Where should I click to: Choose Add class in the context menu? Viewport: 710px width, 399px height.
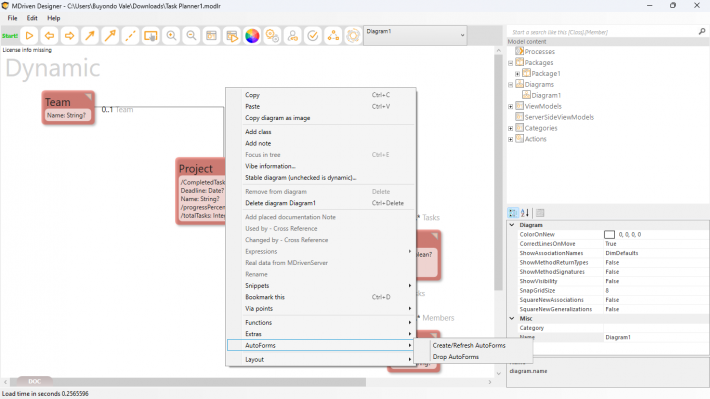pyautogui.click(x=321, y=132)
